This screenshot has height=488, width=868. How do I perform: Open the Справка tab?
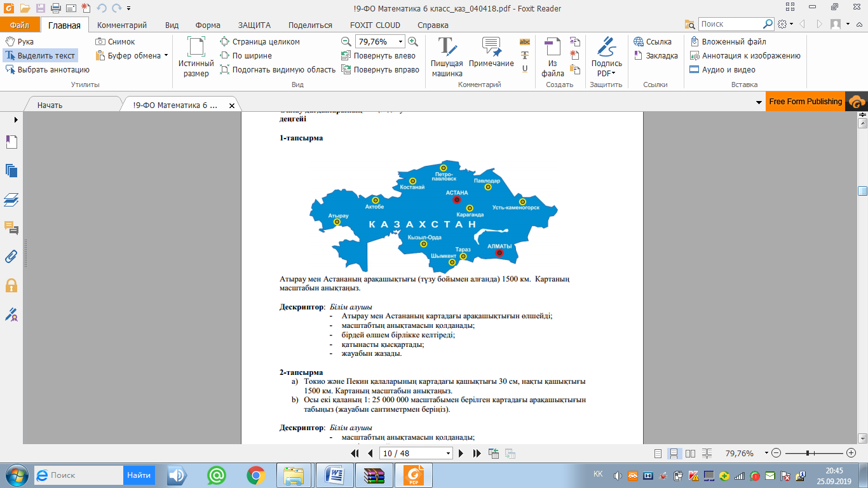(x=433, y=25)
